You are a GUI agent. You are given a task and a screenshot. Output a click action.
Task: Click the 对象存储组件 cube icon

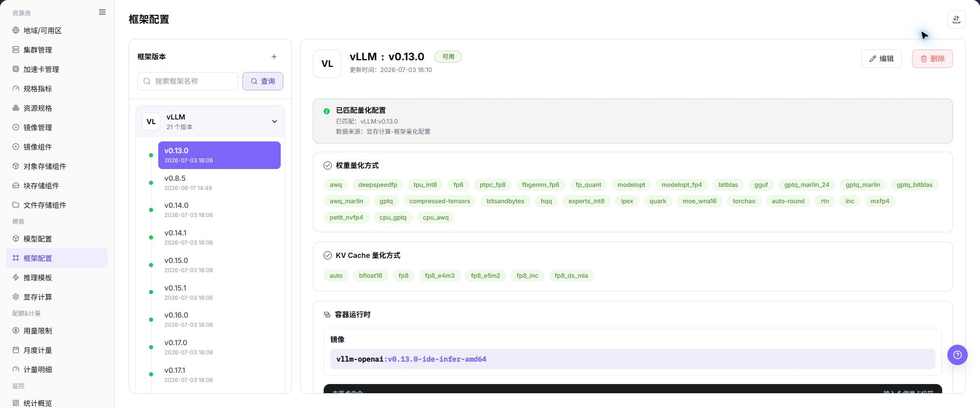(16, 166)
